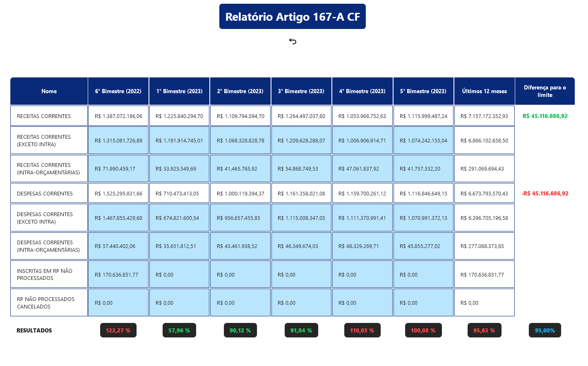Edit the R$ 1.209.628.288,07 input cell
The width and height of the screenshot is (588, 366).
pyautogui.click(x=301, y=140)
